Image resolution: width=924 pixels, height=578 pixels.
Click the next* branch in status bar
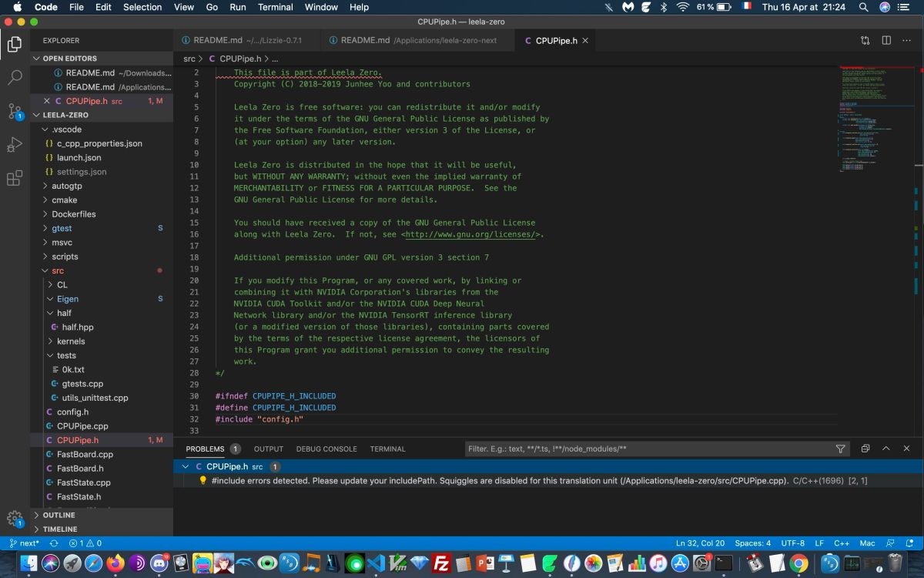(x=25, y=543)
